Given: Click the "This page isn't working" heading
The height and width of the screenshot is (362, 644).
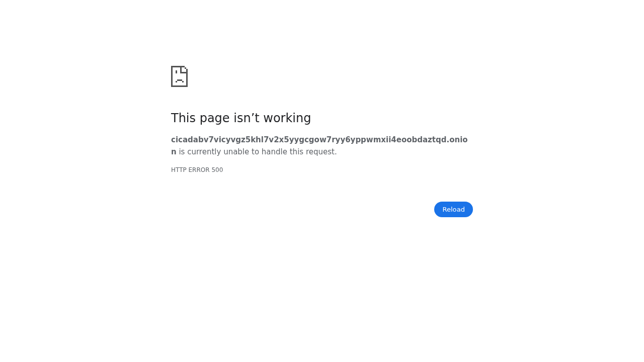Looking at the screenshot, I should (241, 118).
